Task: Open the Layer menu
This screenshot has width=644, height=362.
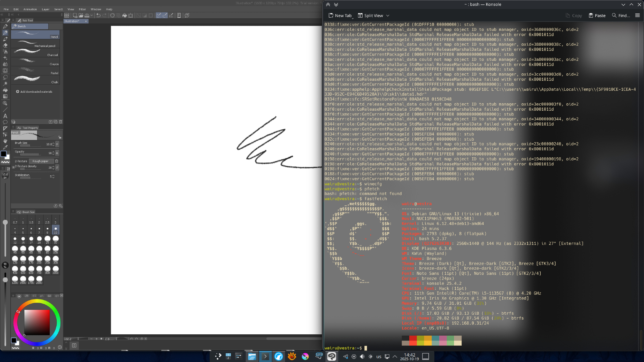Action: tap(45, 9)
